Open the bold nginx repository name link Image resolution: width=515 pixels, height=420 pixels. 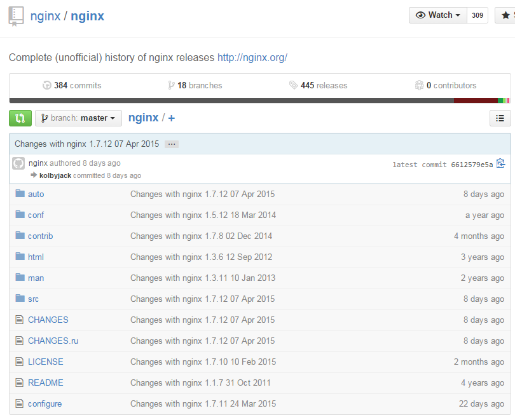[x=87, y=16]
